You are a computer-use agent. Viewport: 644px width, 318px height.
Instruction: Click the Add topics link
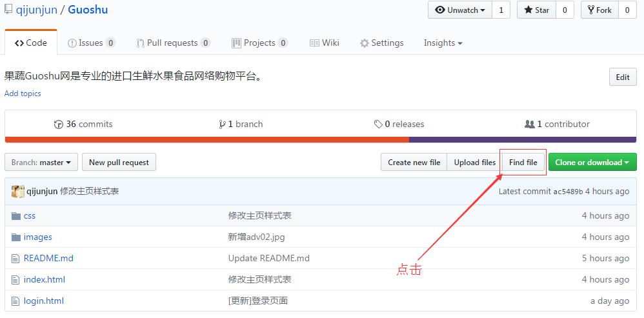(x=23, y=94)
